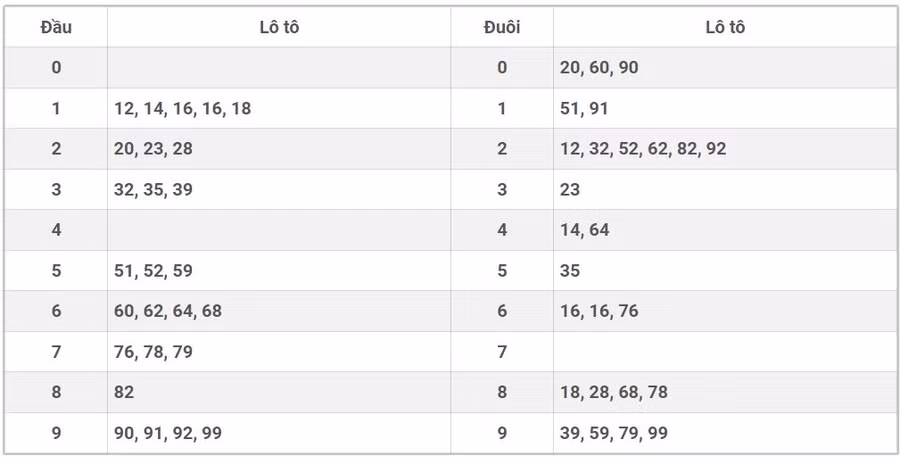Click the Đuôi column cell labeled "7"

coord(502,352)
